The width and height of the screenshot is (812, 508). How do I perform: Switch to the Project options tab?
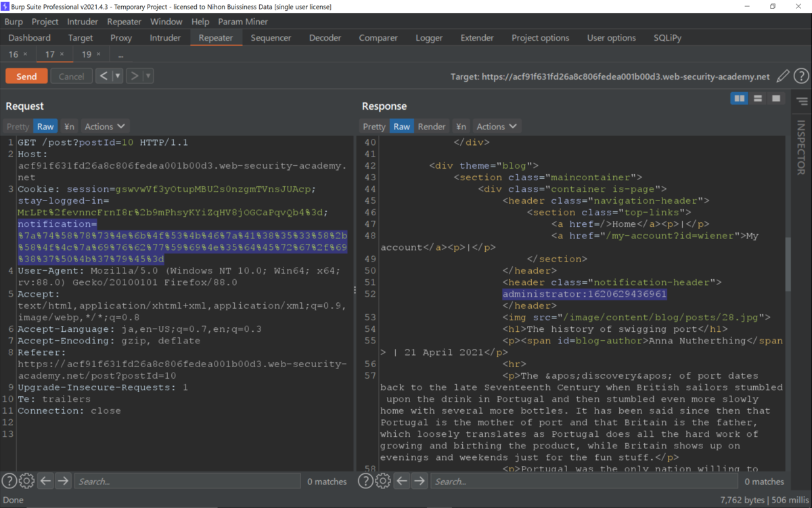click(x=540, y=38)
